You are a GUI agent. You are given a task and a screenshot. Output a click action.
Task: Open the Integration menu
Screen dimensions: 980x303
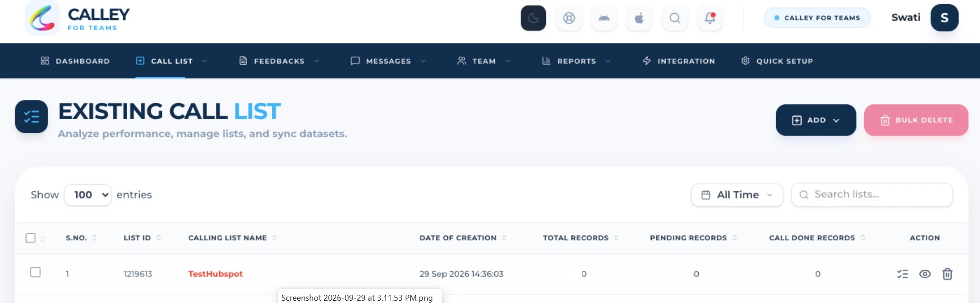click(679, 61)
